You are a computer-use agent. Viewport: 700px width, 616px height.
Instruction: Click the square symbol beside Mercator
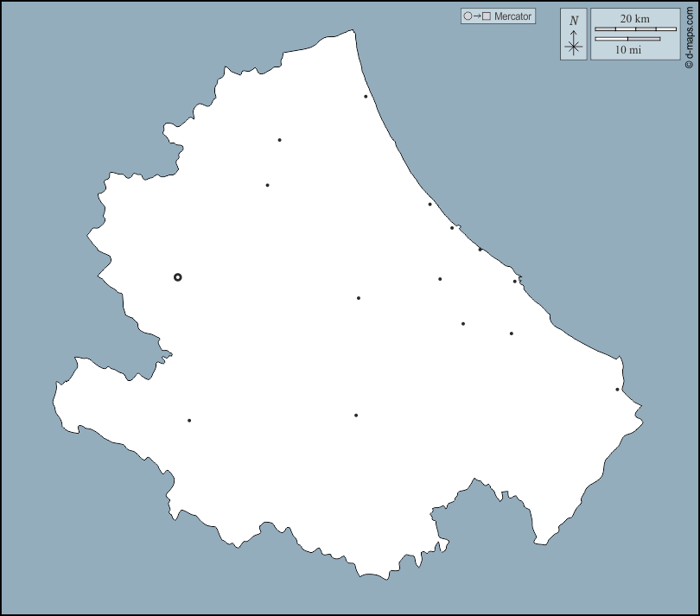point(487,16)
